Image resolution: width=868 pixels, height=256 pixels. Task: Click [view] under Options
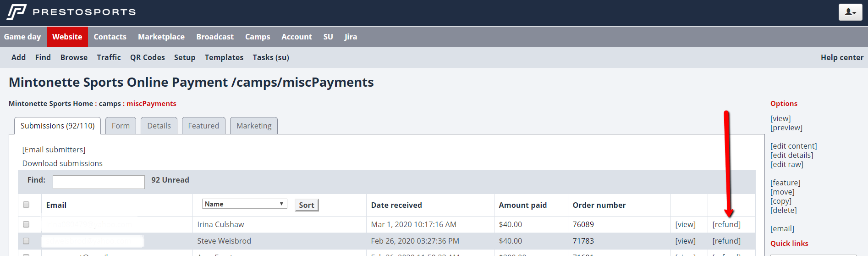780,118
